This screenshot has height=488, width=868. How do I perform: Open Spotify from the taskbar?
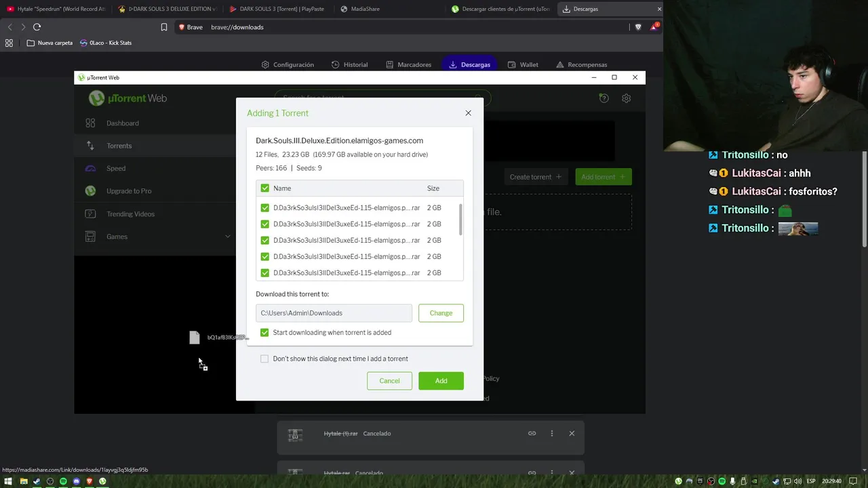(63, 481)
